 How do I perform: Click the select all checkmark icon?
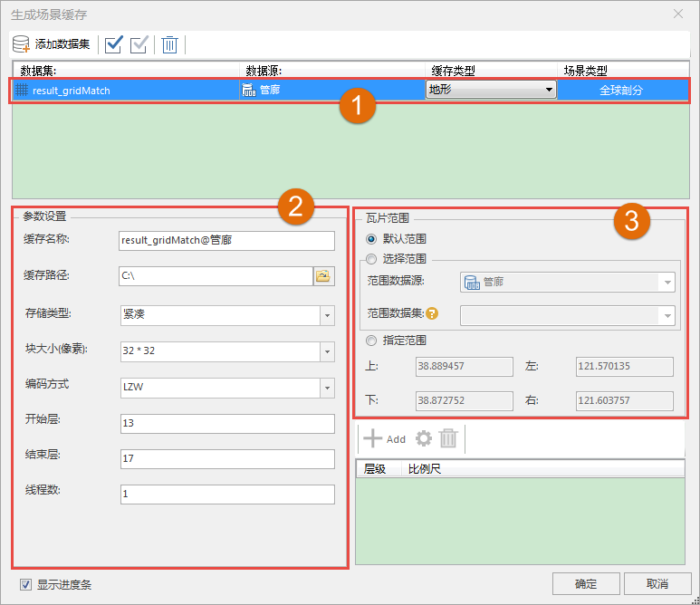(113, 44)
